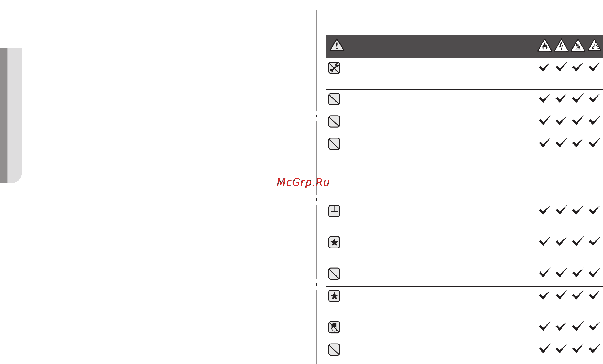The width and height of the screenshot is (603, 364).
Task: Click the explosion hazard triangle icon
Action: 594,45
